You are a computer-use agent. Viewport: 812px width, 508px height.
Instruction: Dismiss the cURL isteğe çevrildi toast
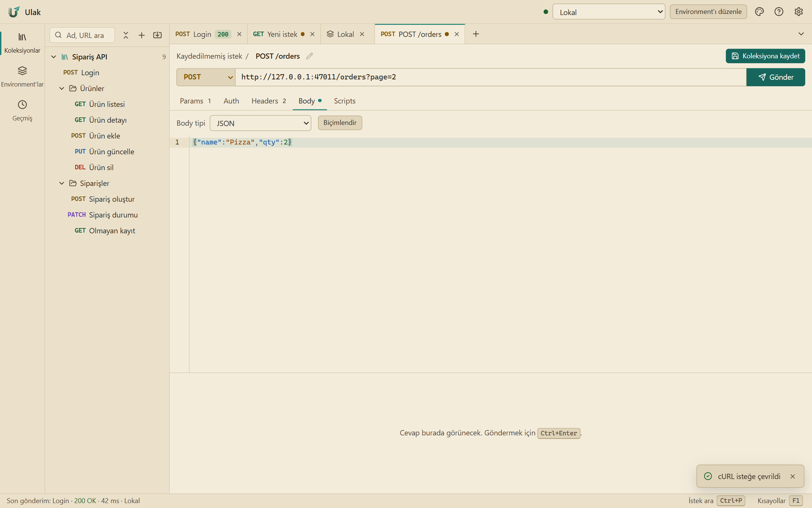pyautogui.click(x=793, y=476)
